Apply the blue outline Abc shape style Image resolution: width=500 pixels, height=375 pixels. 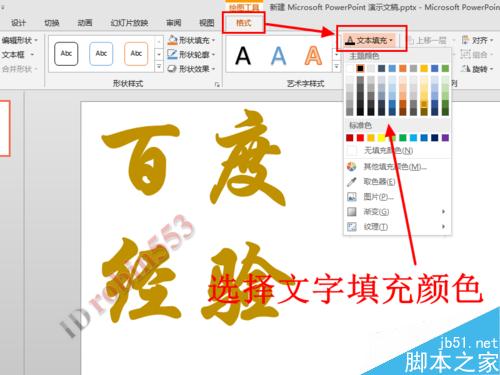101,53
